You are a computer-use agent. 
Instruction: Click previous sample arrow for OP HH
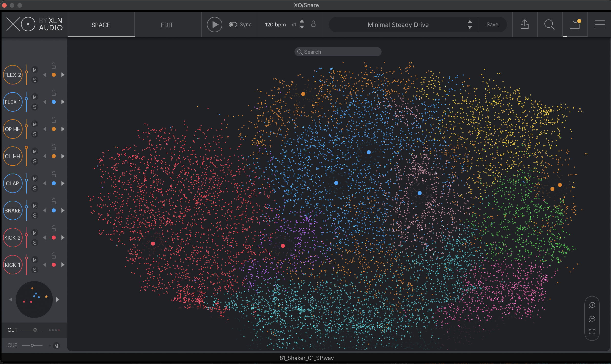pos(45,129)
